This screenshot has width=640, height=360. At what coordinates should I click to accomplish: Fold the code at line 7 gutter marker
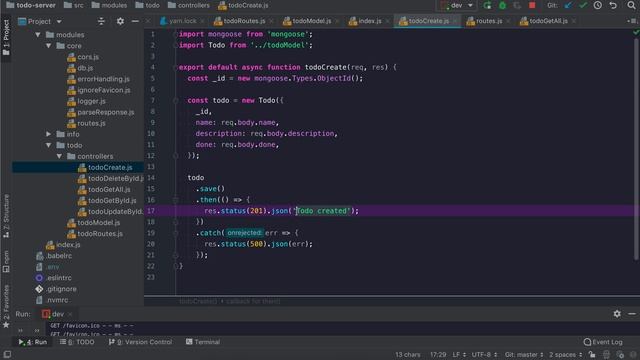[176, 100]
